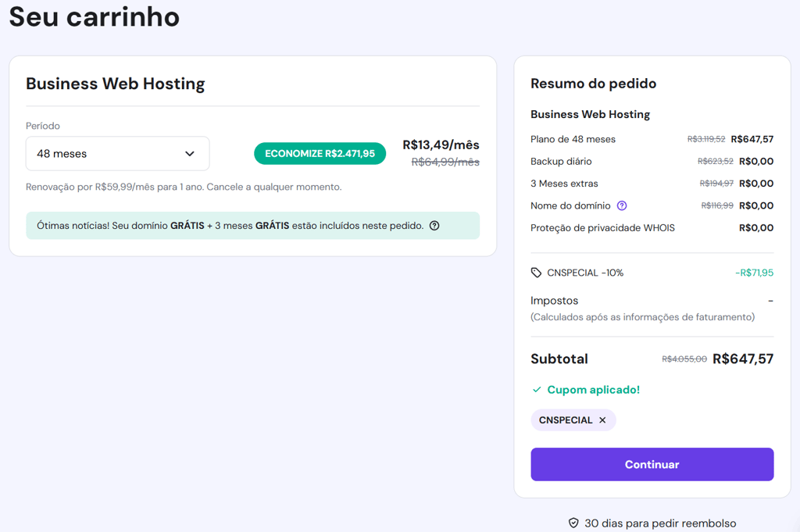Click the help icon beside Nome do domínio
Viewport: 800px width, 532px height.
point(621,205)
